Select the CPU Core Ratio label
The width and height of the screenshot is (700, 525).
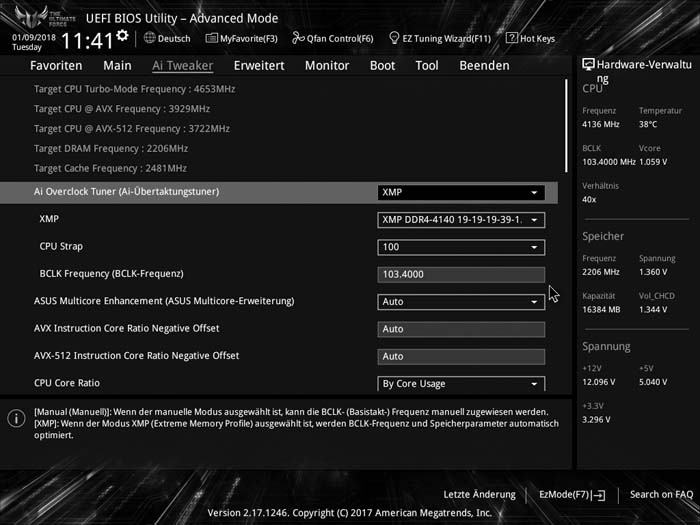(67, 383)
